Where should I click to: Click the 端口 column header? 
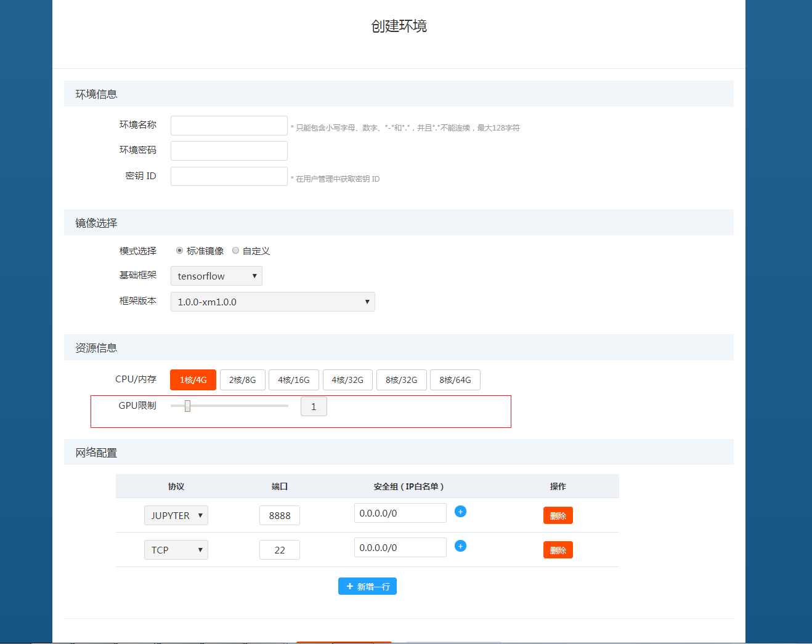280,486
